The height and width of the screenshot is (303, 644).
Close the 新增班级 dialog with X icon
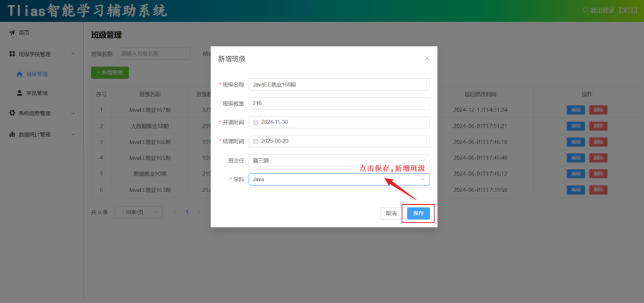click(427, 58)
